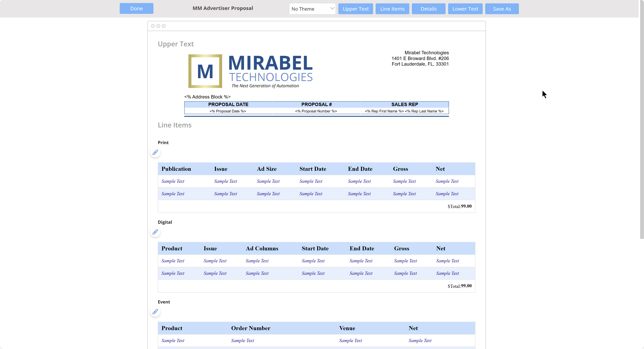This screenshot has width=644, height=349.
Task: Click the Line Items section heading
Action: 174,125
